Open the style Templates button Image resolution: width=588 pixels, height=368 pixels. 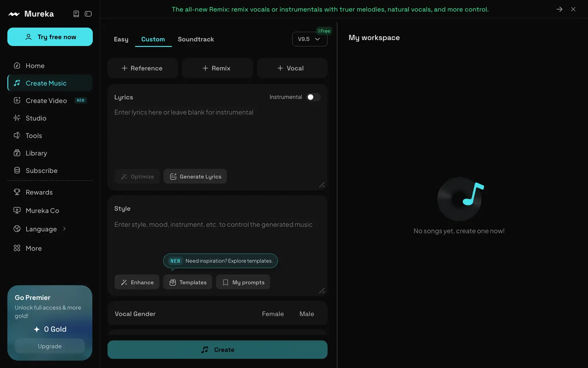pos(187,282)
